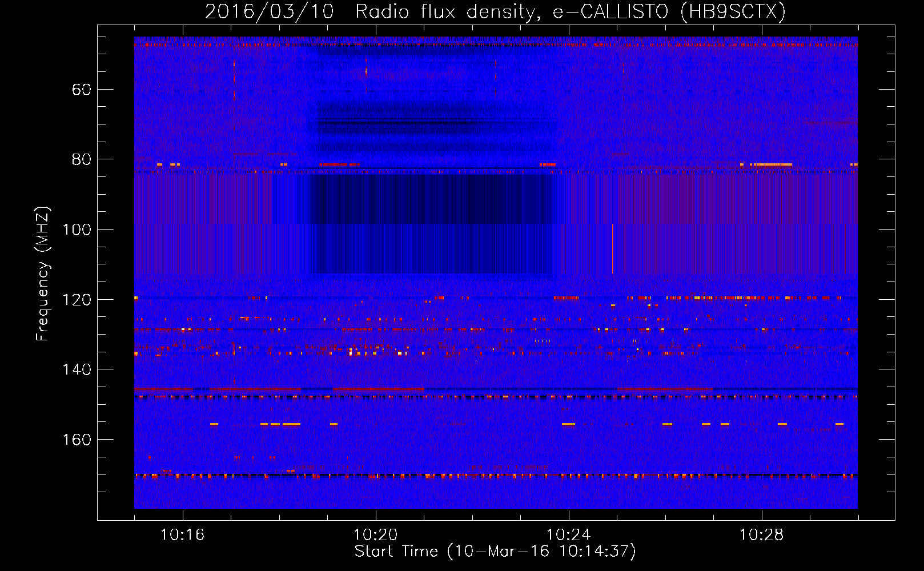Click the 60 frequency tick label
Viewport: 924px width, 571px height.
click(82, 90)
